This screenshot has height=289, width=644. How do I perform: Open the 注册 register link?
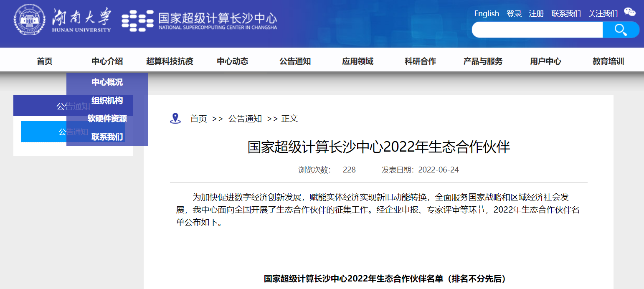[536, 14]
